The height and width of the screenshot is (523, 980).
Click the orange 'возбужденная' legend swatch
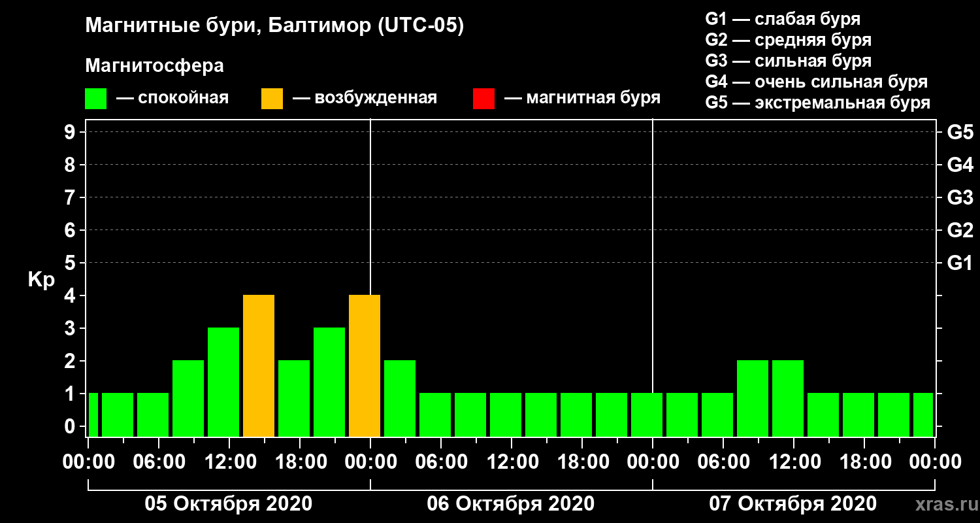[272, 99]
